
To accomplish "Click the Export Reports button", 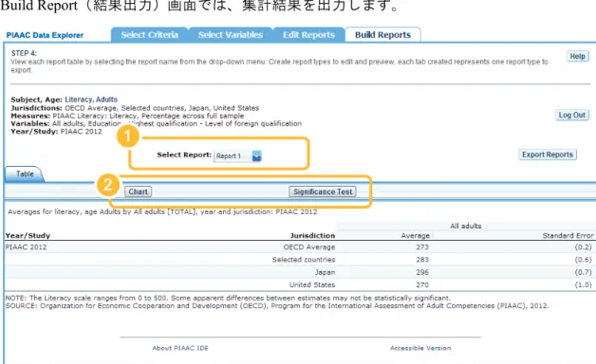I will (548, 155).
